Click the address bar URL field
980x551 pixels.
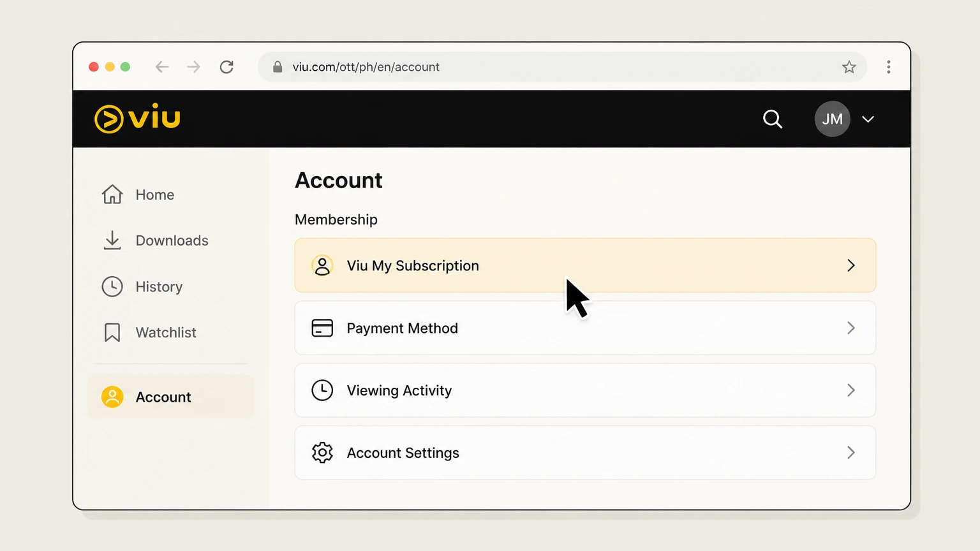coord(562,67)
